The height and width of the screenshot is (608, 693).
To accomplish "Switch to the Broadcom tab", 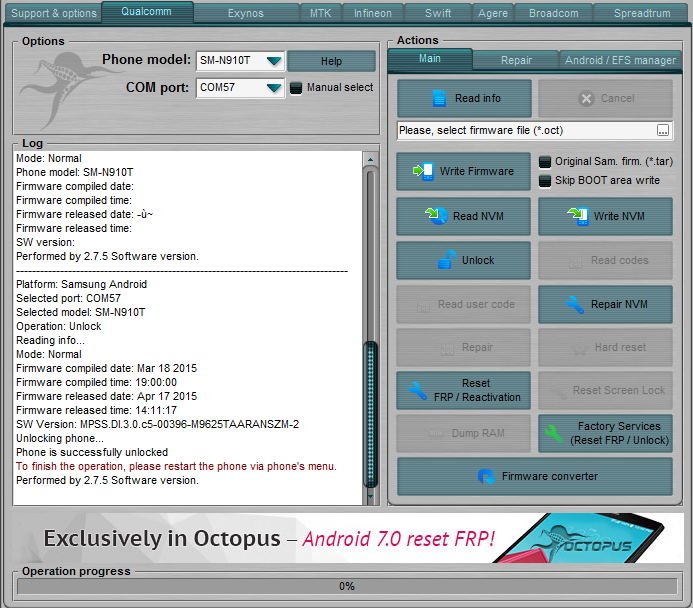I will (554, 13).
